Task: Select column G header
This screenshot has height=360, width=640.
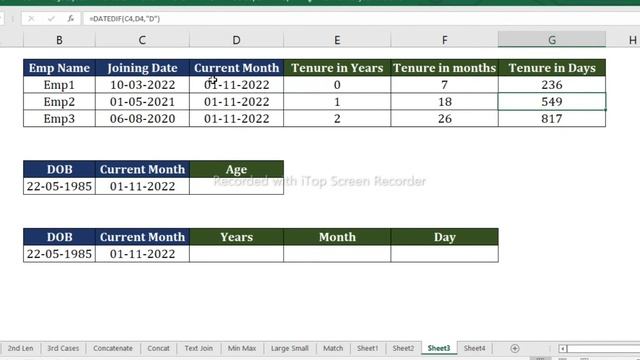Action: point(552,40)
